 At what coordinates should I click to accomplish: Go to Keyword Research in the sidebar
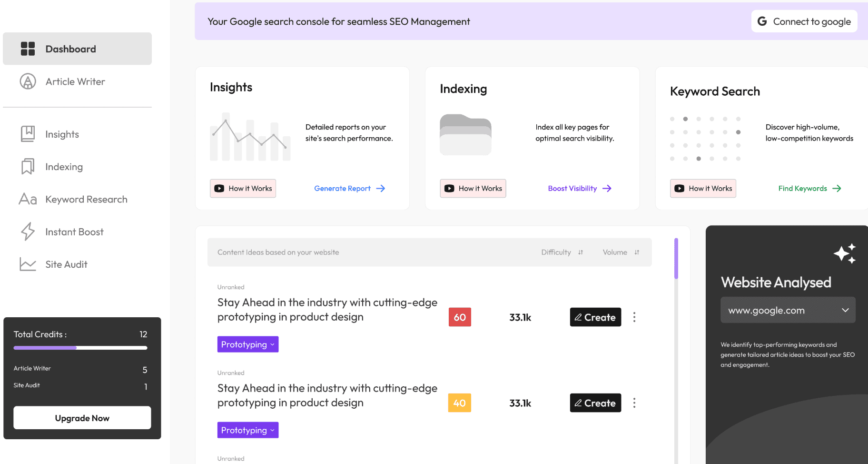(86, 199)
